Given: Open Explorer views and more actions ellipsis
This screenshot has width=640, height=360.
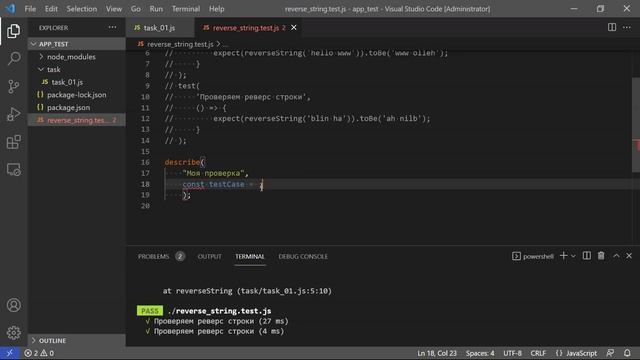Looking at the screenshot, I should [x=112, y=27].
